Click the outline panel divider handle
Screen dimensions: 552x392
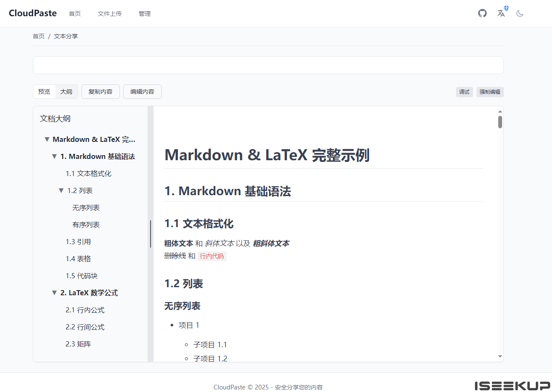[x=151, y=234]
